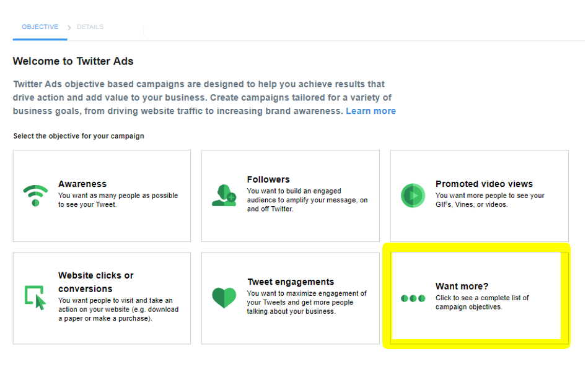
Task: Click the Website clicks cursor icon
Action: pos(35,298)
